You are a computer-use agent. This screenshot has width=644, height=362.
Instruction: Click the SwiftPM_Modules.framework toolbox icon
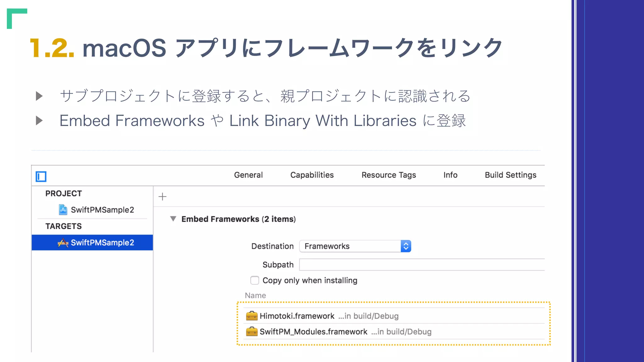[x=252, y=331]
